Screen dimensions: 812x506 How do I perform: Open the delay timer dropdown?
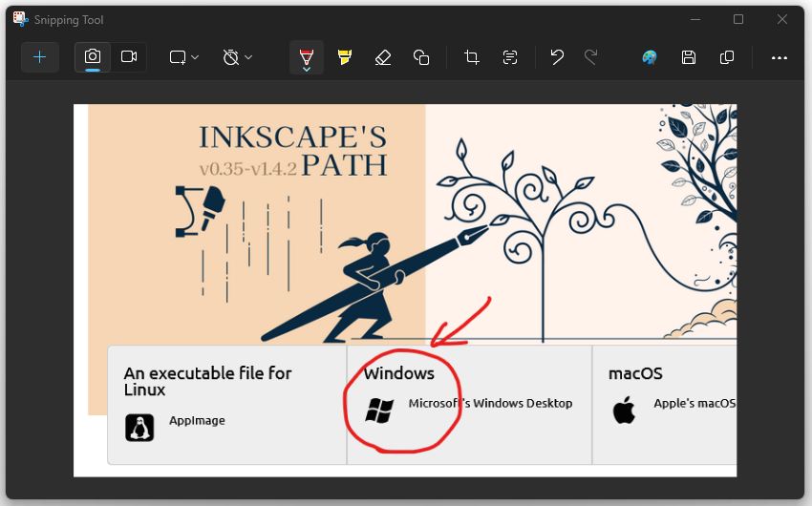tap(237, 57)
